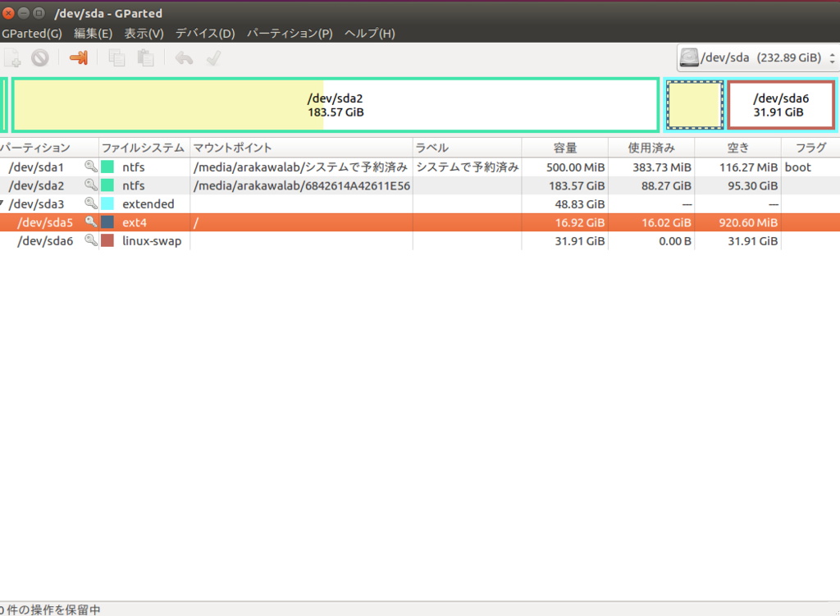Close the GParted window
Viewport: 840px width, 616px height.
click(x=8, y=13)
